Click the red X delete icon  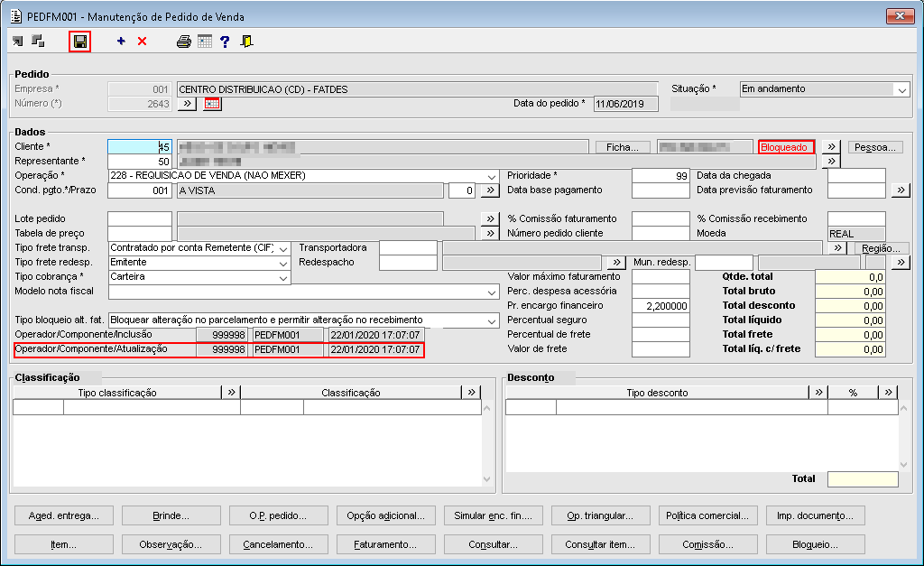(142, 42)
